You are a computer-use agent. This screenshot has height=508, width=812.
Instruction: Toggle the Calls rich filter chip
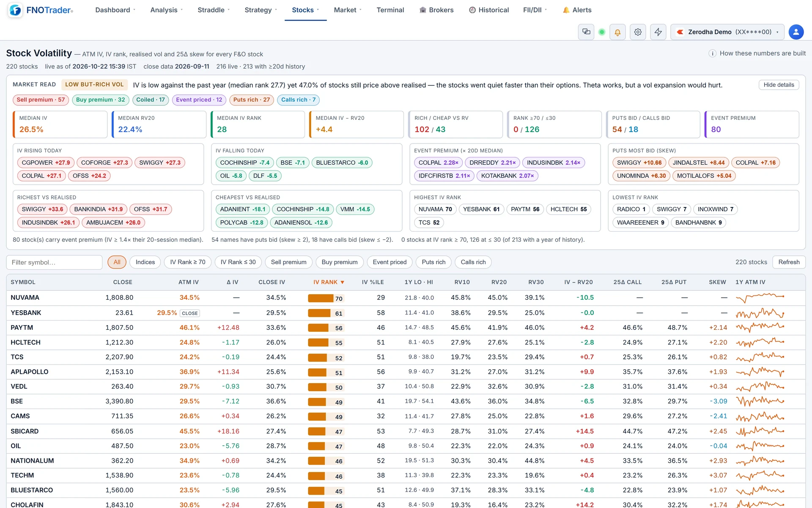pos(473,262)
